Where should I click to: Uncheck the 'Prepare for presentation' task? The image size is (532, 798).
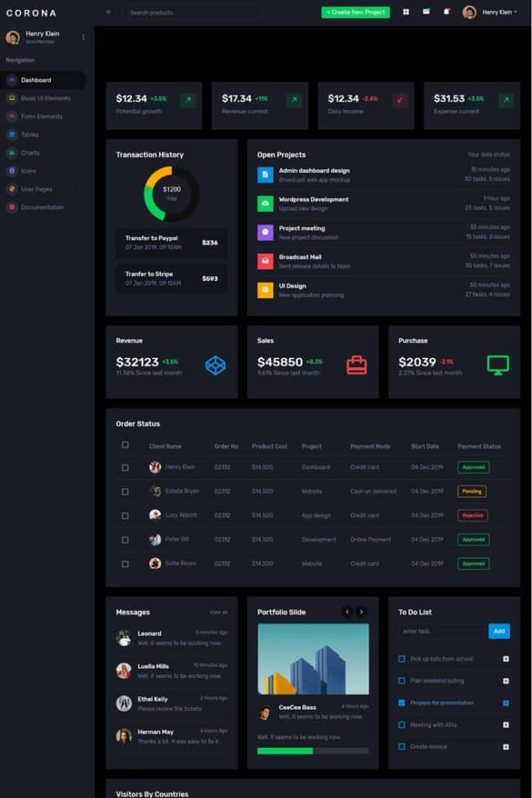pyautogui.click(x=402, y=702)
